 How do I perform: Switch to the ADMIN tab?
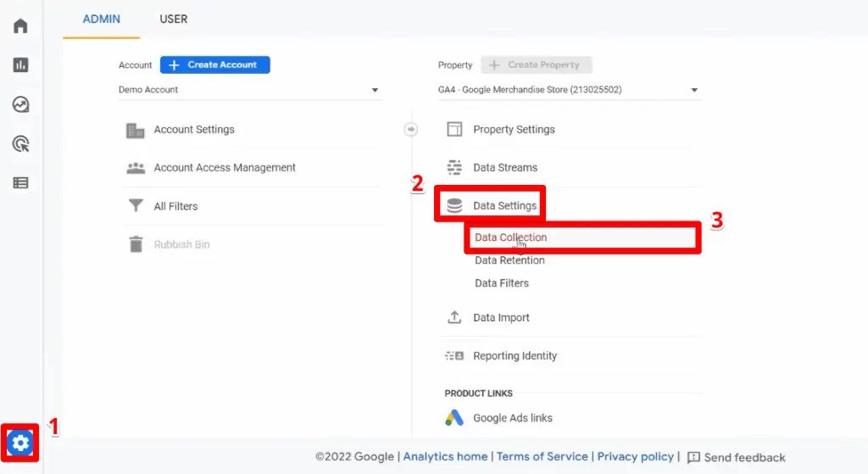pos(102,19)
